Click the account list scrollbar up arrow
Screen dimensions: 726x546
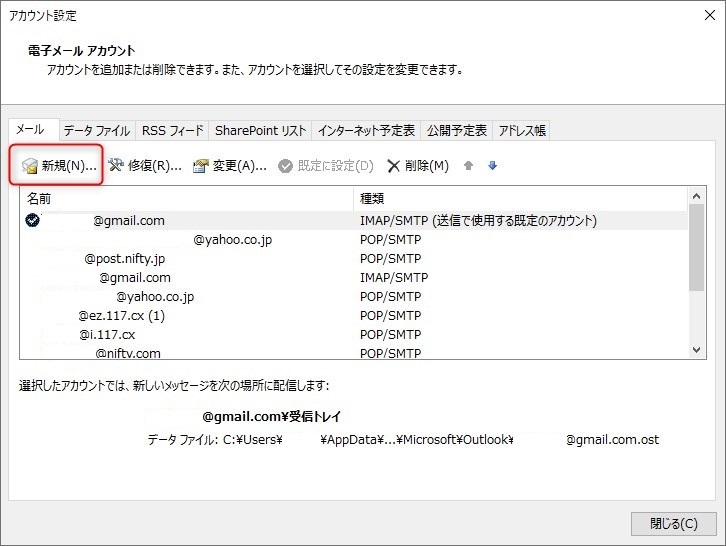point(697,198)
